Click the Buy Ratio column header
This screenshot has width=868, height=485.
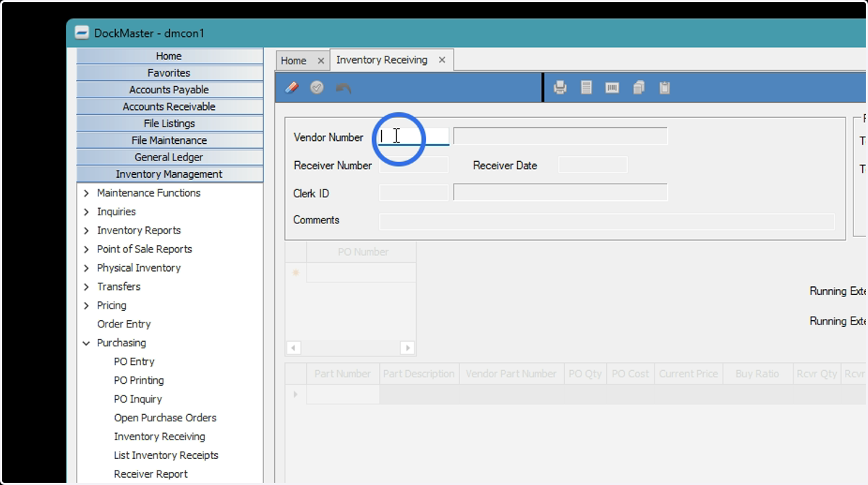[x=757, y=374]
